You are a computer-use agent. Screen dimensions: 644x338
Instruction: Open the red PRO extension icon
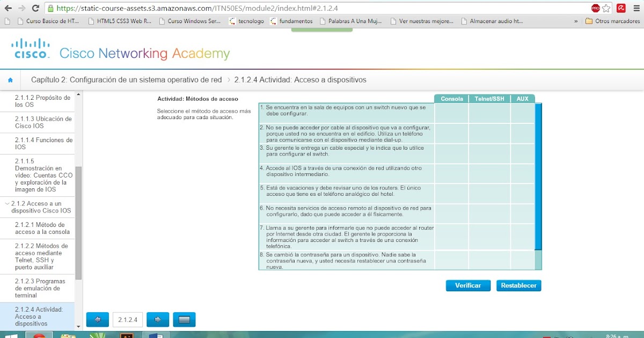pos(595,8)
